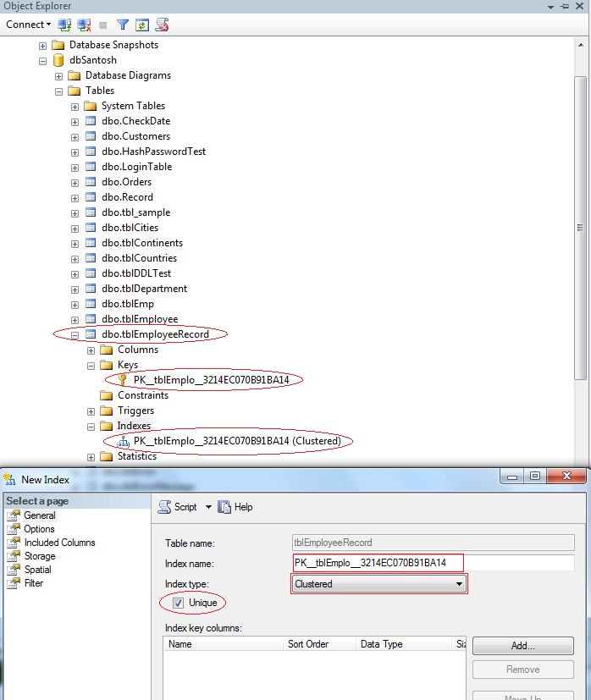Select the dbSantosh database icon
The width and height of the screenshot is (591, 700).
pyautogui.click(x=58, y=60)
